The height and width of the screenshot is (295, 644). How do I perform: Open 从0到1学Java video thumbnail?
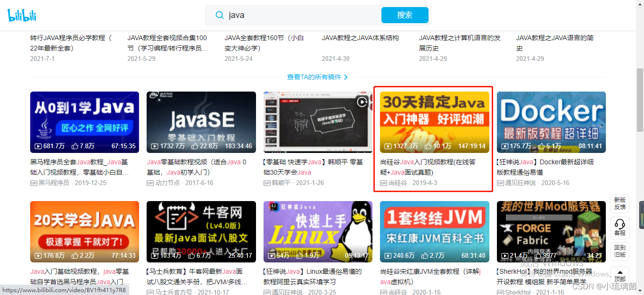coord(84,122)
